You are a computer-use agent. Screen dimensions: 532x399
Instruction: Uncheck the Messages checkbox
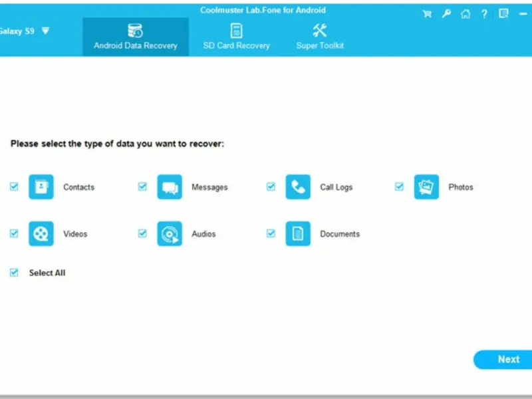(142, 187)
